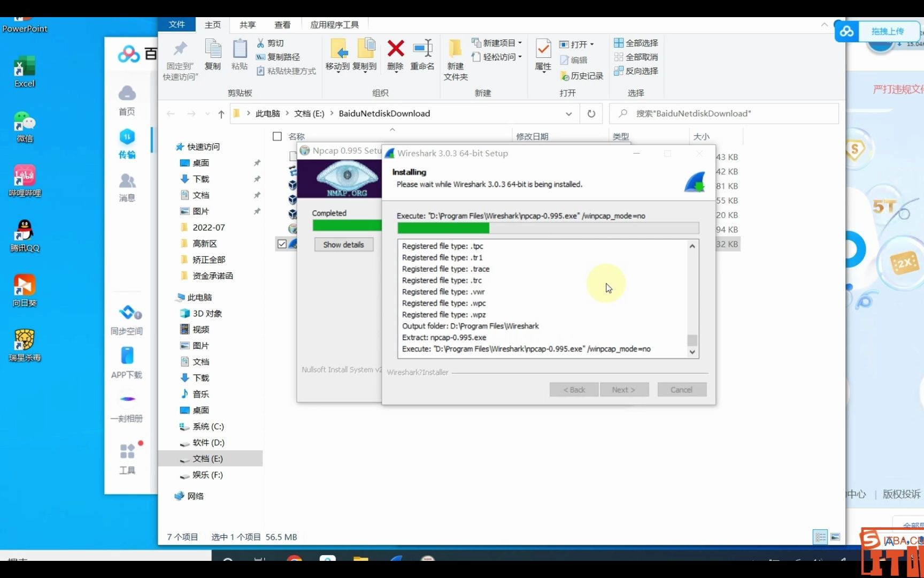Screen dimensions: 924x578
Task: Switch to Share (共享) ribbon tab
Action: click(247, 25)
